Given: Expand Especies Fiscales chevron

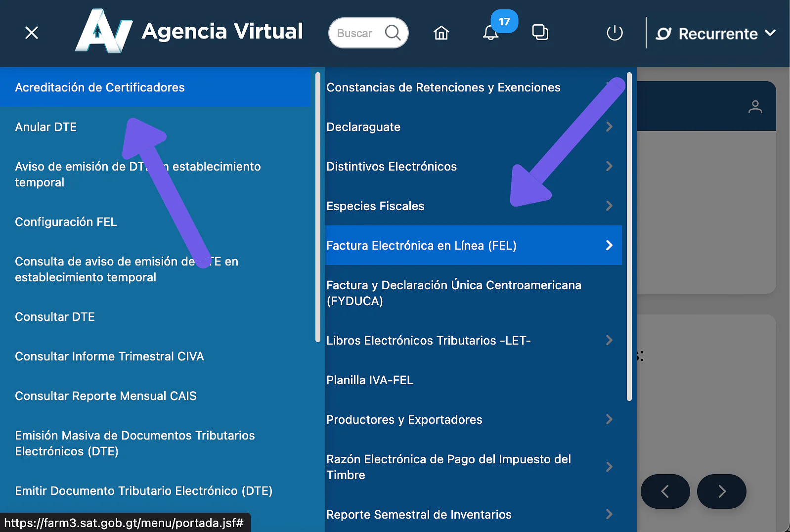Looking at the screenshot, I should [x=609, y=206].
